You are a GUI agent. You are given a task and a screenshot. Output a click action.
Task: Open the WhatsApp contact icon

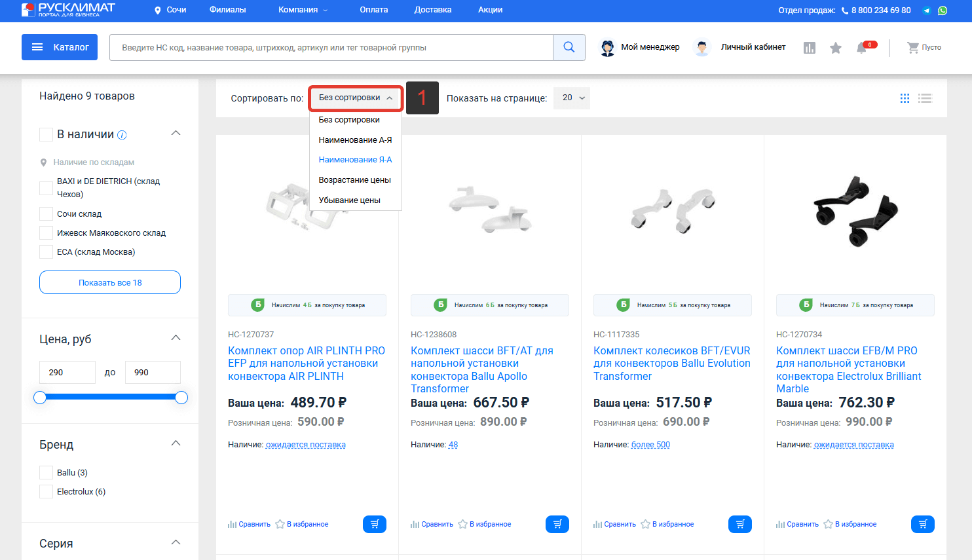(x=943, y=10)
